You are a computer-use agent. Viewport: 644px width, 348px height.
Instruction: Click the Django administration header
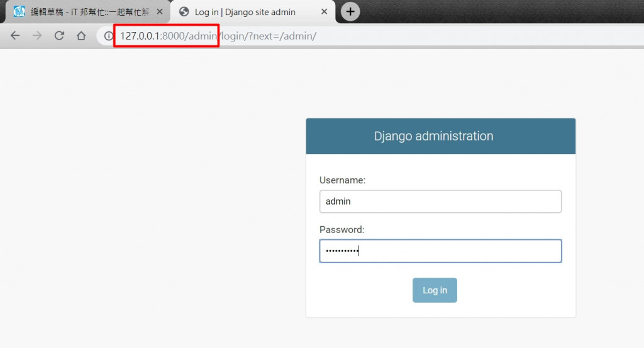pyautogui.click(x=441, y=136)
